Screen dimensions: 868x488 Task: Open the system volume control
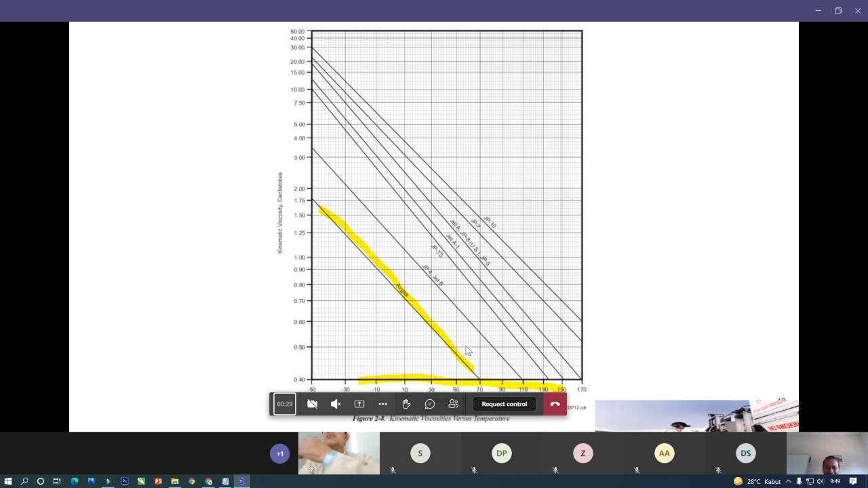pos(820,481)
